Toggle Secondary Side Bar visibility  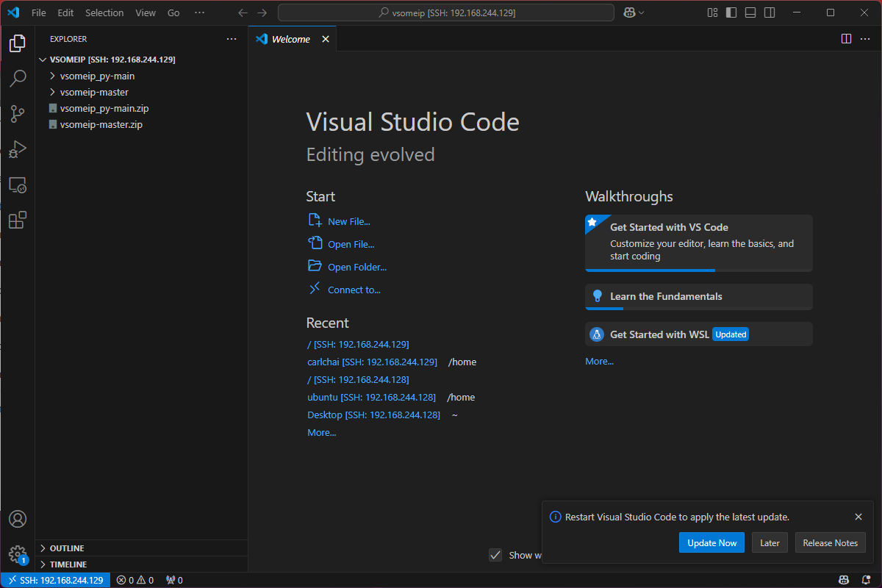tap(770, 12)
